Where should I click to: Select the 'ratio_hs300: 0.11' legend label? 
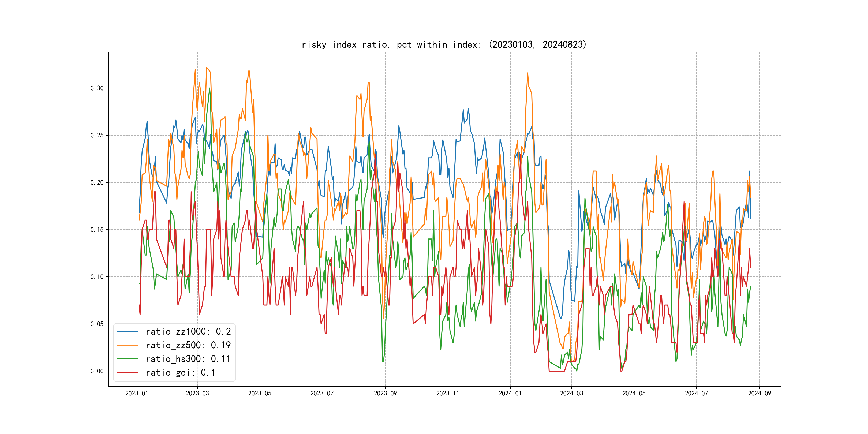(x=188, y=359)
